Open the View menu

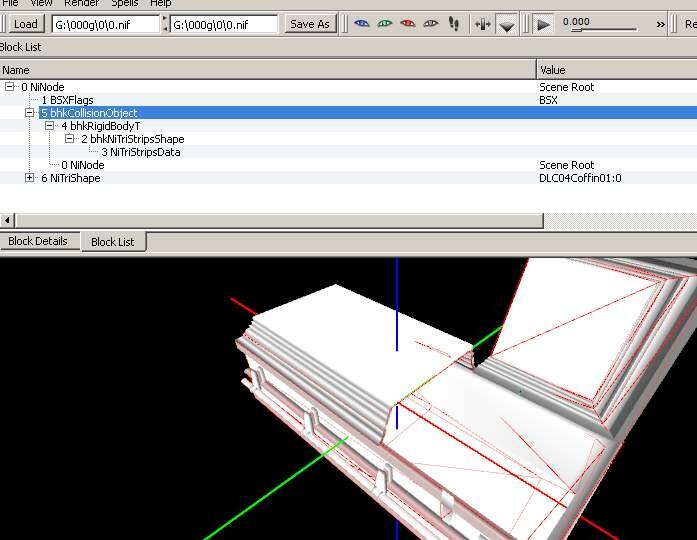[x=41, y=3]
